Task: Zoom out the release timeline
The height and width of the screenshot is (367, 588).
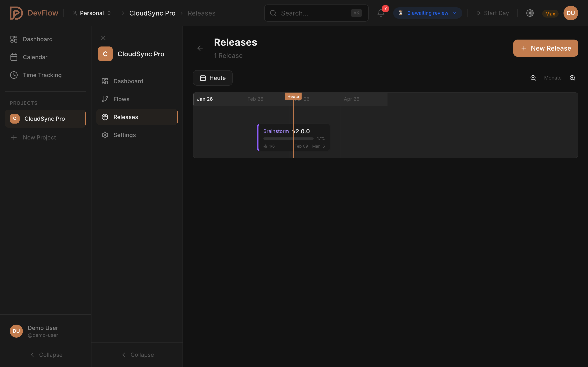Action: pyautogui.click(x=533, y=78)
